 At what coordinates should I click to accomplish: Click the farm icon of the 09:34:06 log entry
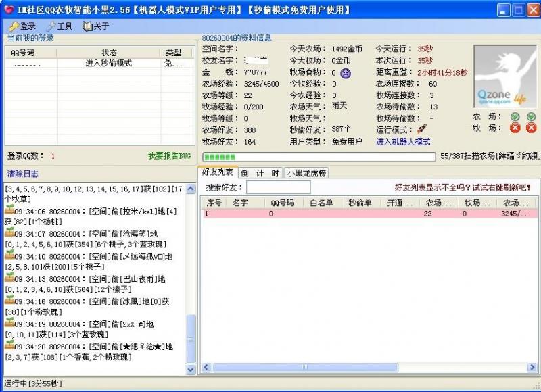[9, 210]
